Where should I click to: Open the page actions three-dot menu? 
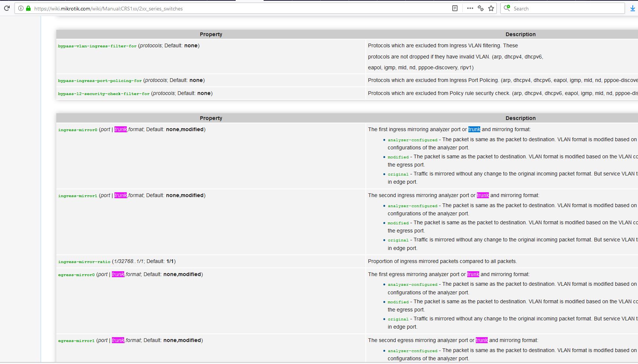(x=470, y=8)
